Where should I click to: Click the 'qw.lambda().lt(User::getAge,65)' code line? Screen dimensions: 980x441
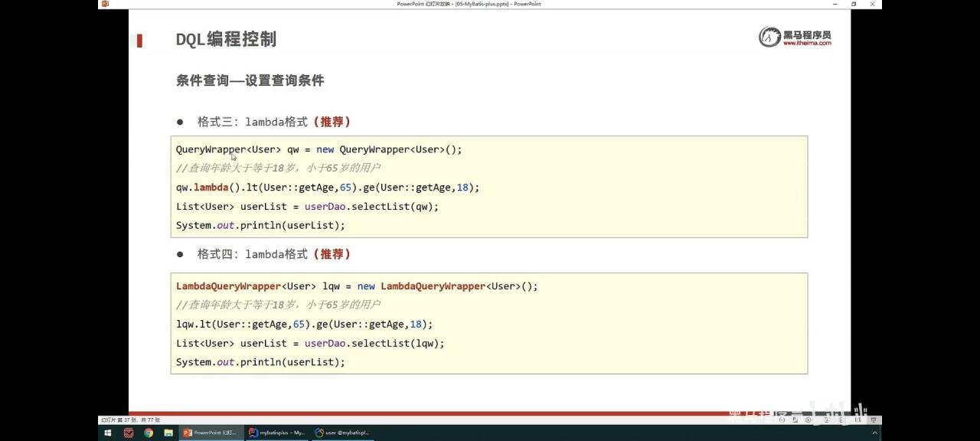point(328,188)
